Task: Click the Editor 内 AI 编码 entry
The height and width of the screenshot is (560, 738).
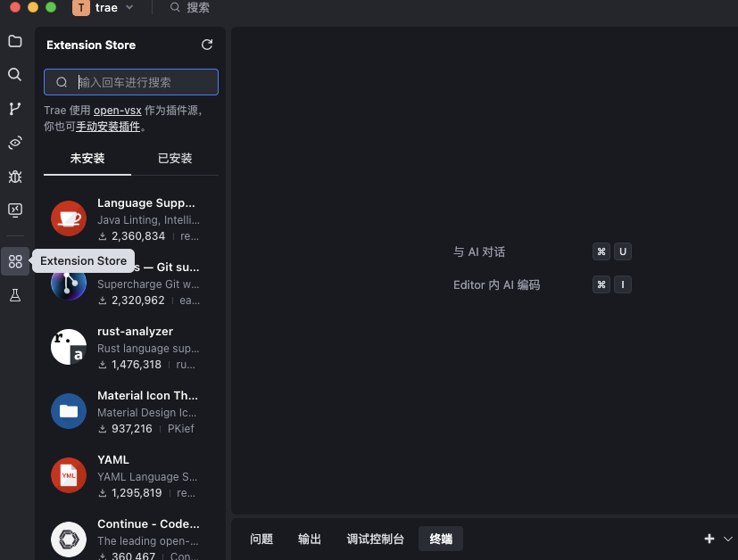Action: click(x=496, y=285)
